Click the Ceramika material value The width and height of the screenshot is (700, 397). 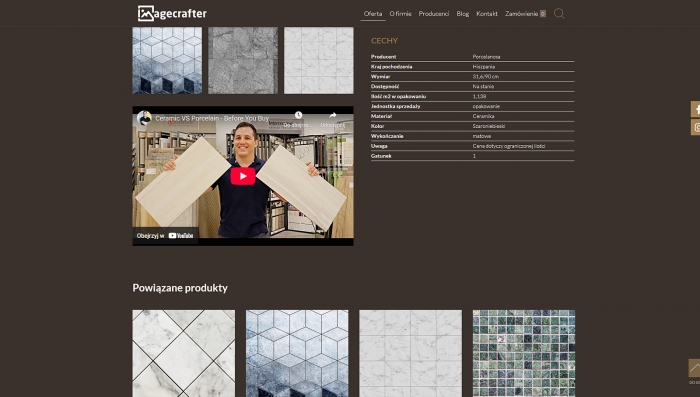click(483, 116)
